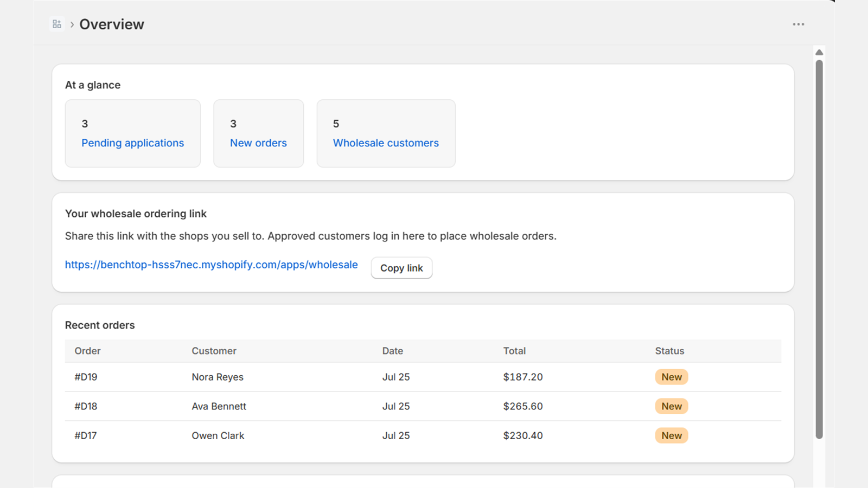
Task: Click the Jul 25 date for order #D18
Action: 396,406
